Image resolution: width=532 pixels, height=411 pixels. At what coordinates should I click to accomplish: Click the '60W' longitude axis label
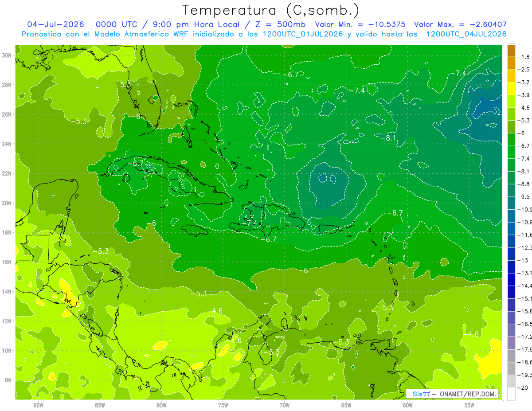408,406
